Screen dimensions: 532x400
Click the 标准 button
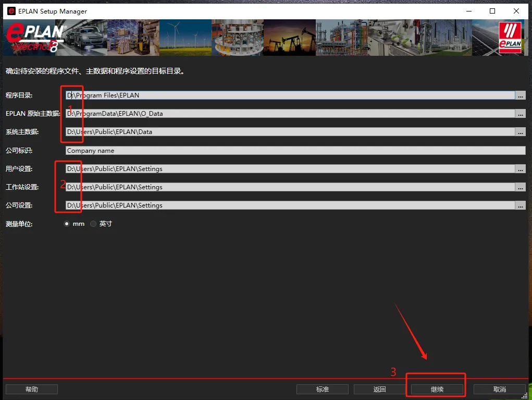point(323,389)
